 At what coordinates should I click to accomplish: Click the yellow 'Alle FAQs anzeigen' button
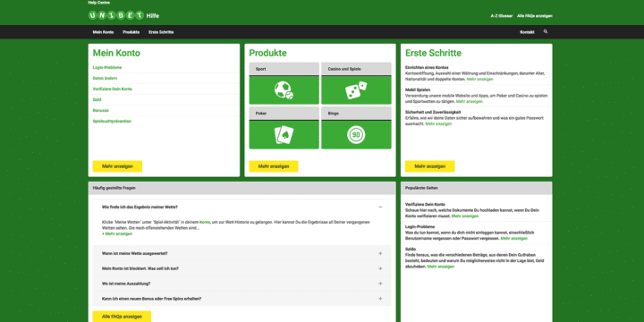pyautogui.click(x=122, y=317)
